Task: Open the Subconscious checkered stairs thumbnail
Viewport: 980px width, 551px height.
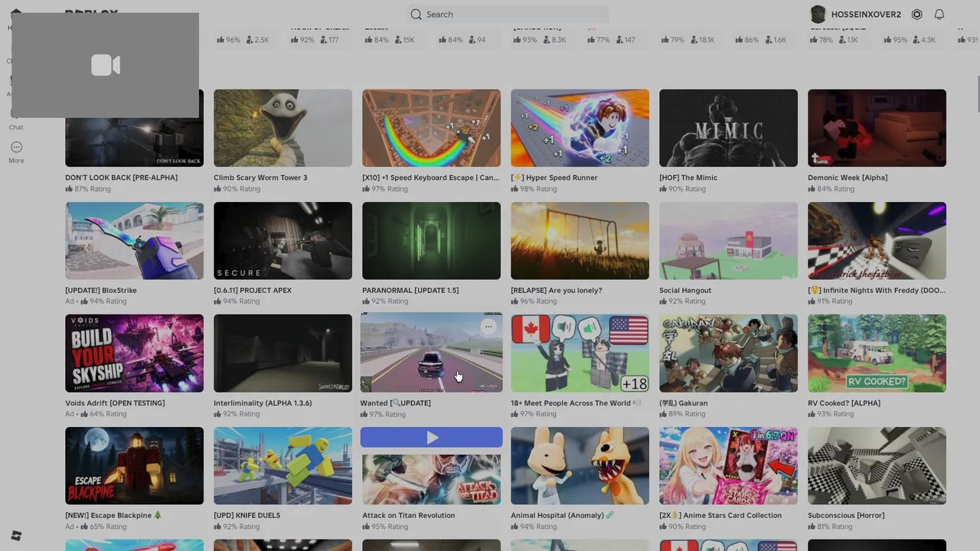Action: pos(877,465)
